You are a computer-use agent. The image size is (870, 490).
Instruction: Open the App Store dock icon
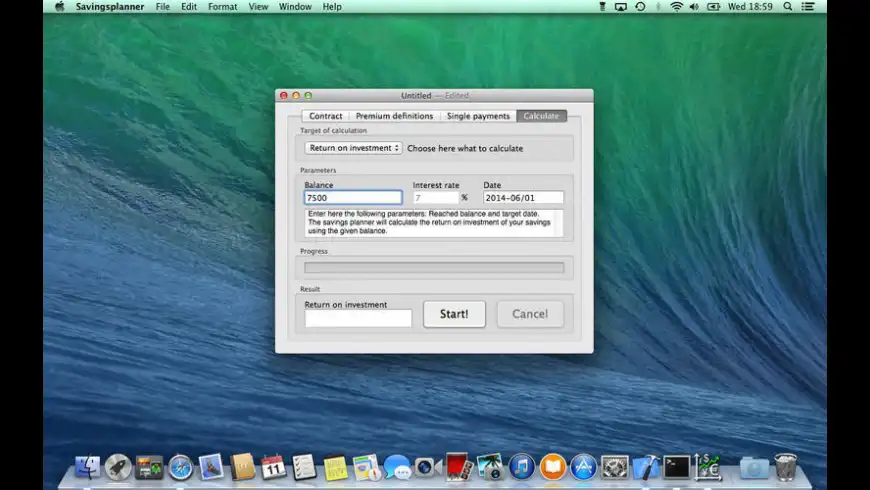583,467
